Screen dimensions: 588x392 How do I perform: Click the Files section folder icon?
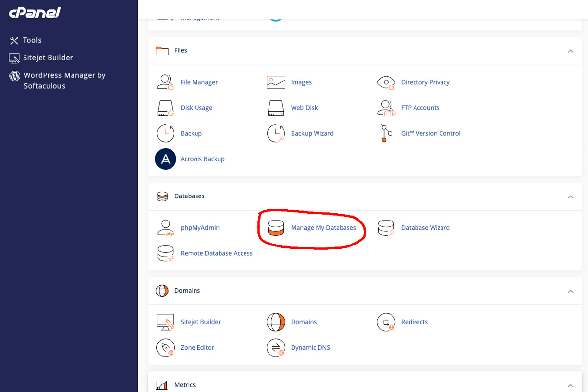[162, 50]
